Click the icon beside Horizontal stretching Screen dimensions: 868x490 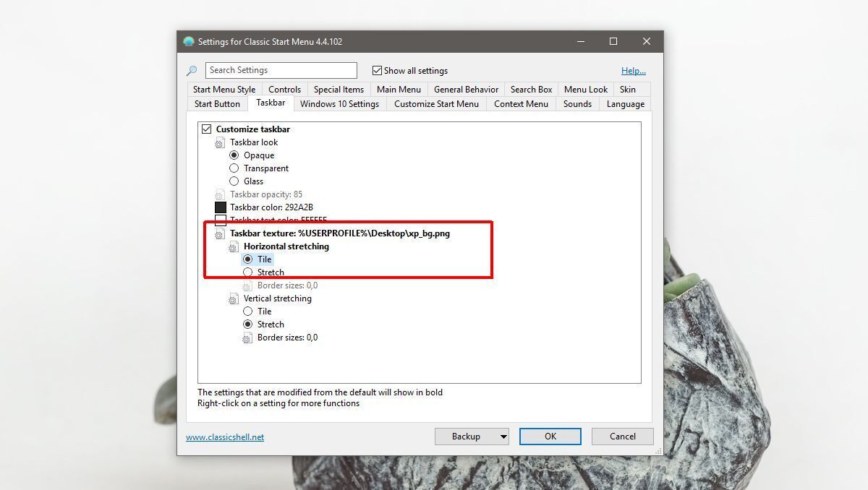233,246
